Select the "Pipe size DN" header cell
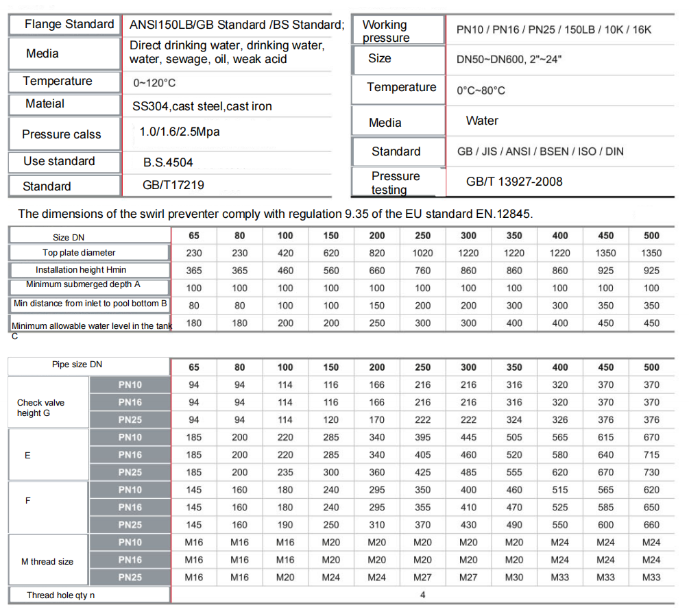The image size is (689, 616). point(77,365)
